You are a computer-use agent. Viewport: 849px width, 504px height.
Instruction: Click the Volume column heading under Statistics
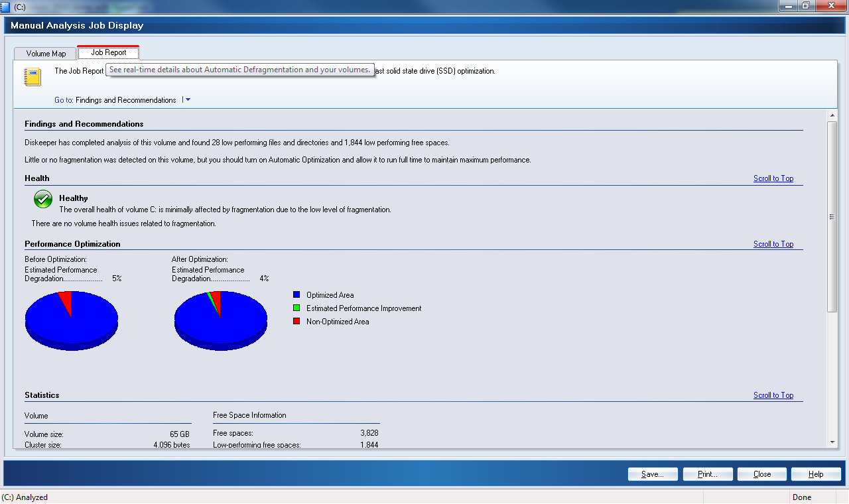(x=36, y=416)
